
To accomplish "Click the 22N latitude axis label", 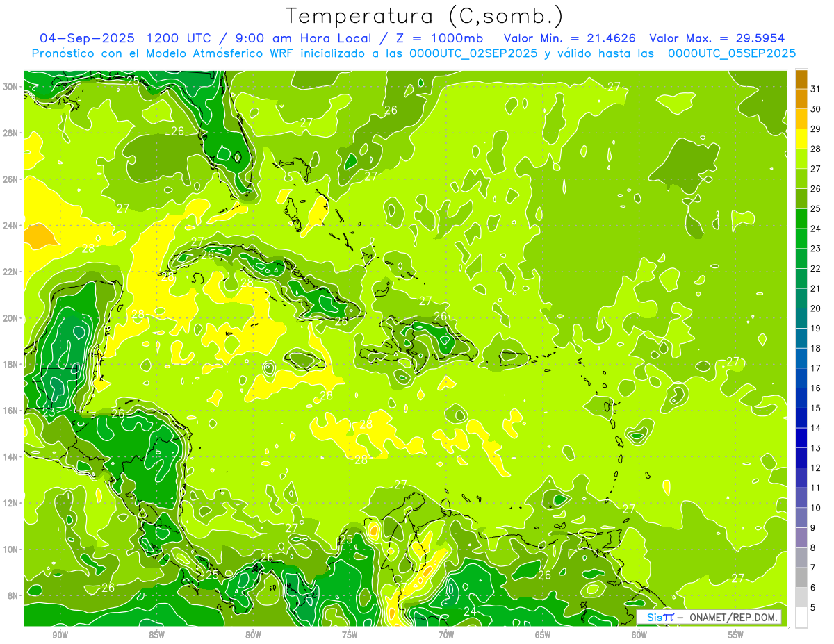I will coord(10,272).
